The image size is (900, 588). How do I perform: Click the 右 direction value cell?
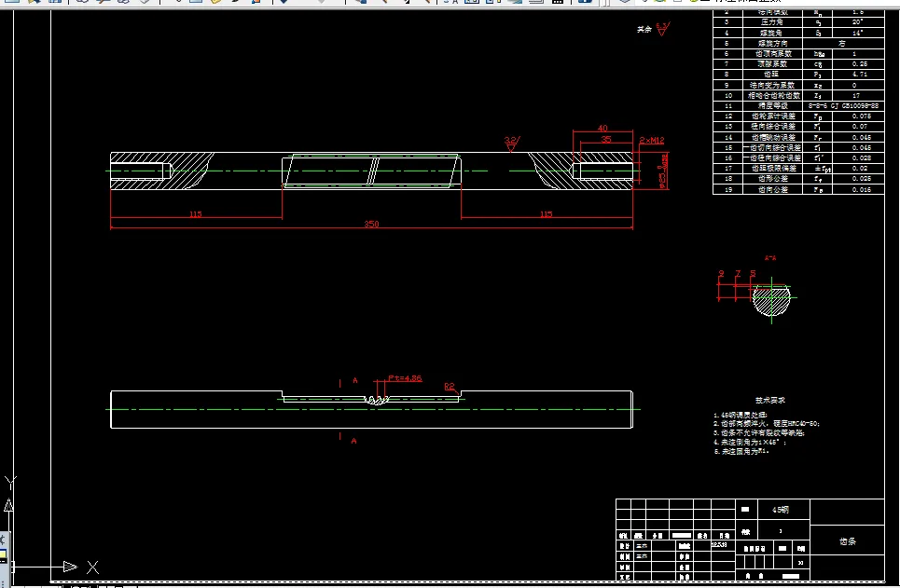coord(842,43)
